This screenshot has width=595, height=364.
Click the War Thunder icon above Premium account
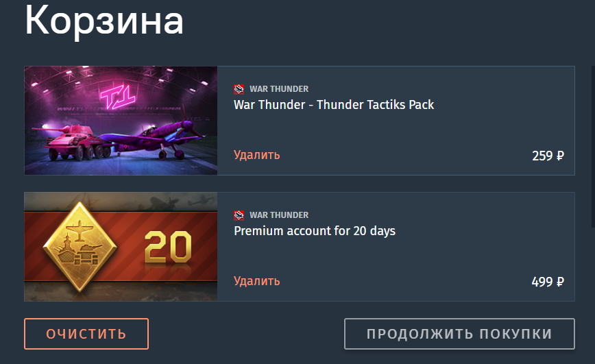(x=239, y=215)
